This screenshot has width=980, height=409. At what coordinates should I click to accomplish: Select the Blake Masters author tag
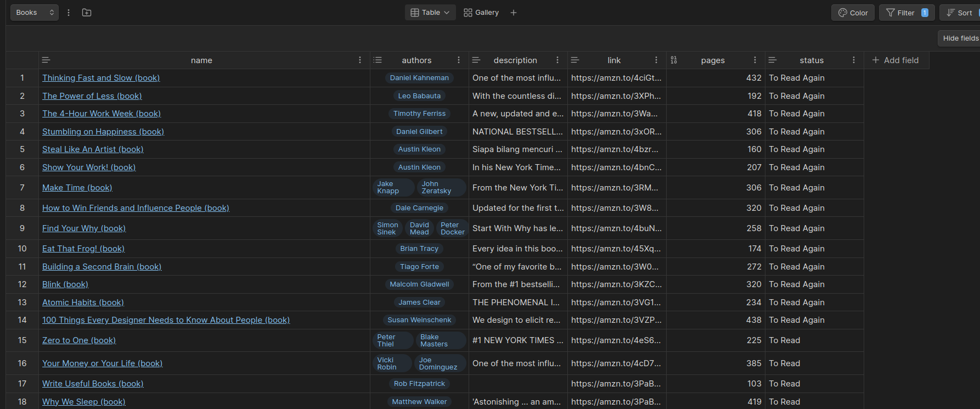coord(441,340)
